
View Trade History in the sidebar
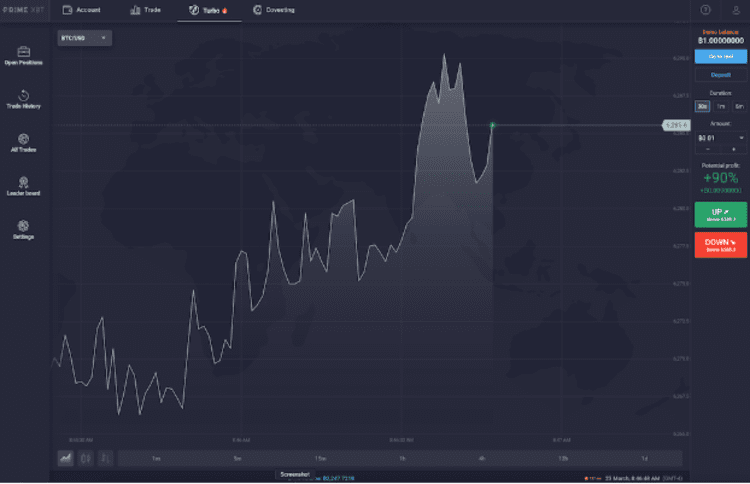23,98
